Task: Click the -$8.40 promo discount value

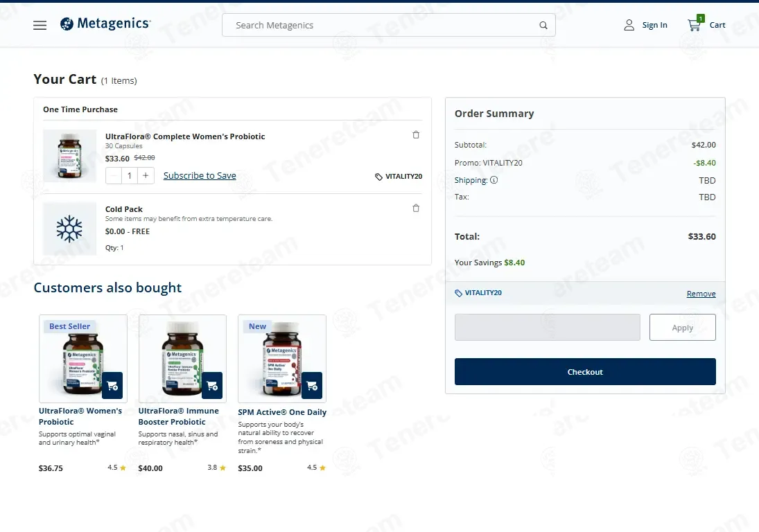Action: (x=704, y=163)
